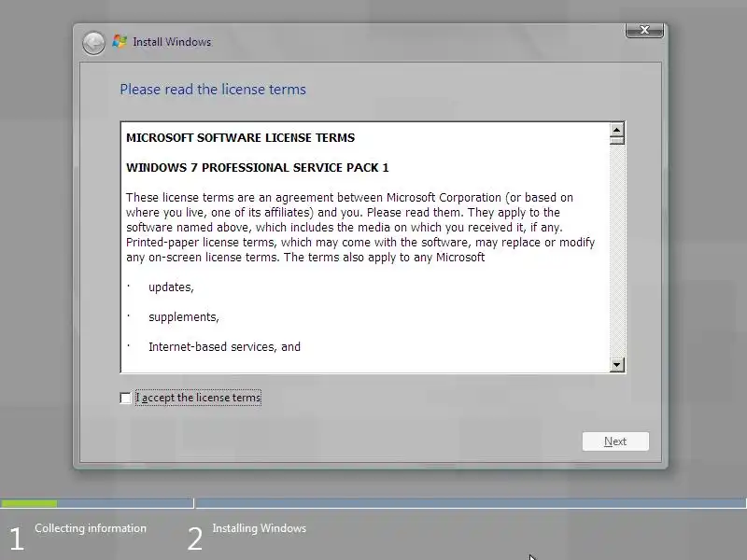The height and width of the screenshot is (560, 747).
Task: Tick the 'I accept the license terms' checkbox
Action: [125, 398]
